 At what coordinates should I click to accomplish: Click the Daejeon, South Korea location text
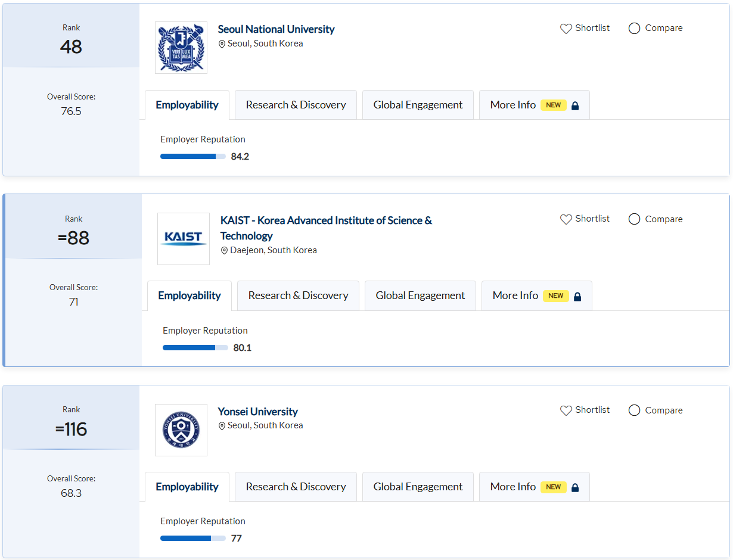pyautogui.click(x=274, y=250)
